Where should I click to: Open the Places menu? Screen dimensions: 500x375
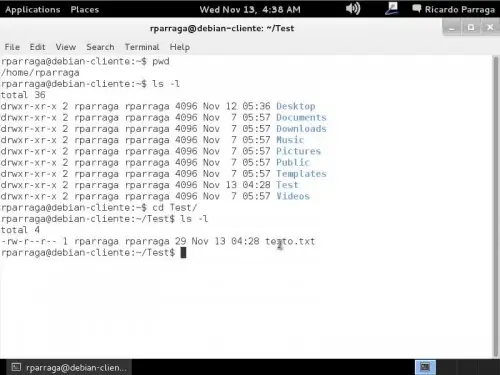click(x=85, y=9)
